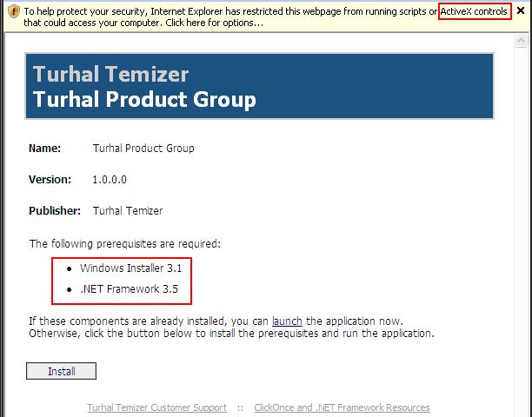532x417 pixels.
Task: Click the launch link
Action: (287, 321)
